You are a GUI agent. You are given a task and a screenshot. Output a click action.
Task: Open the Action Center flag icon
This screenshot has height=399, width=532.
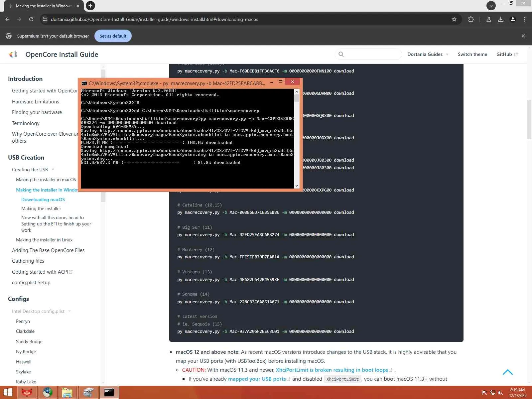(x=484, y=393)
